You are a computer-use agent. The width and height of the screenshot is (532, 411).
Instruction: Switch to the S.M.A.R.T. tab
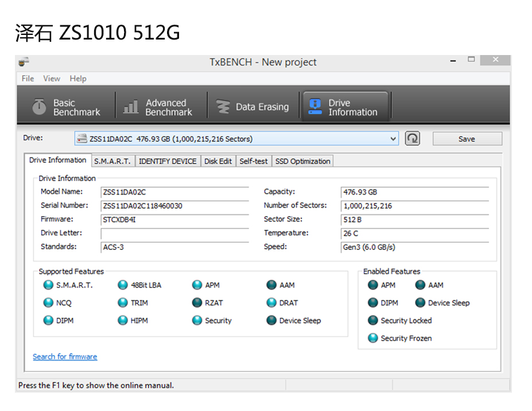click(x=112, y=161)
